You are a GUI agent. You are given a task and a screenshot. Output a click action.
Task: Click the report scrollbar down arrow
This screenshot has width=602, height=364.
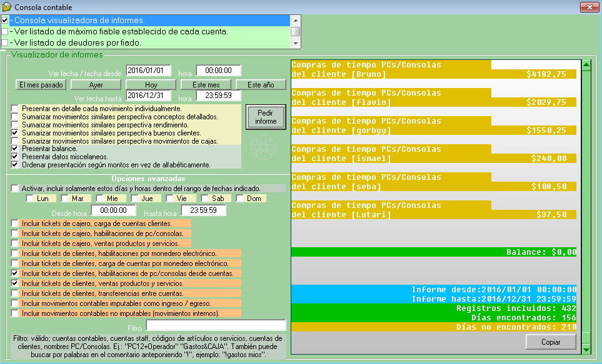click(x=586, y=349)
